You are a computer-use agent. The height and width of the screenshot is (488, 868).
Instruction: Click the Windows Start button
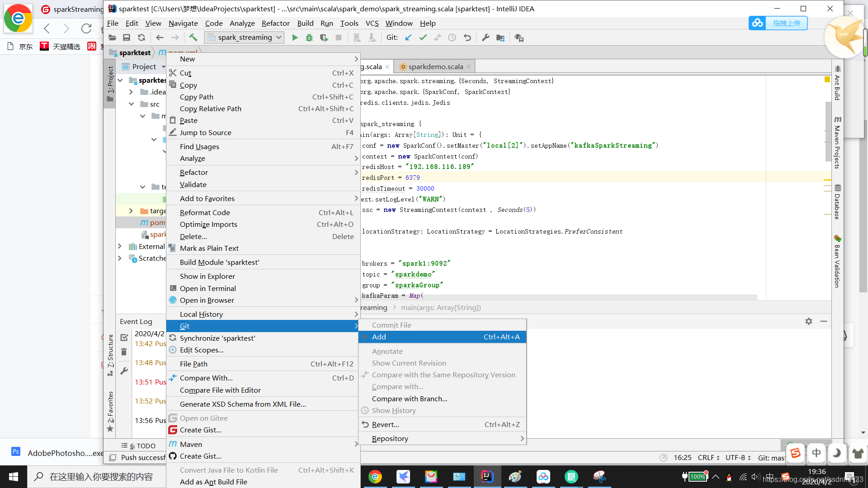click(x=14, y=476)
